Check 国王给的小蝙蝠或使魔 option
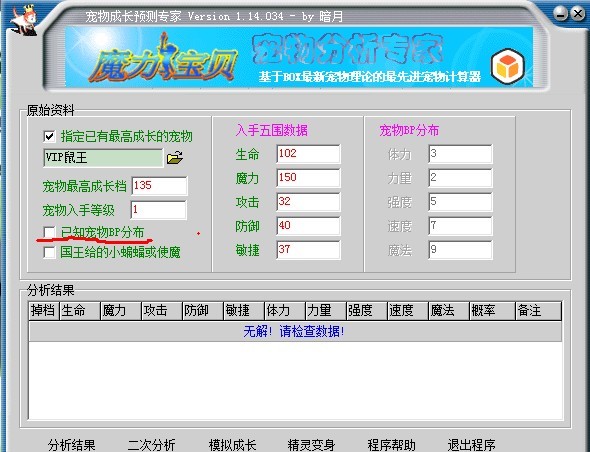The width and height of the screenshot is (590, 452). coord(50,252)
